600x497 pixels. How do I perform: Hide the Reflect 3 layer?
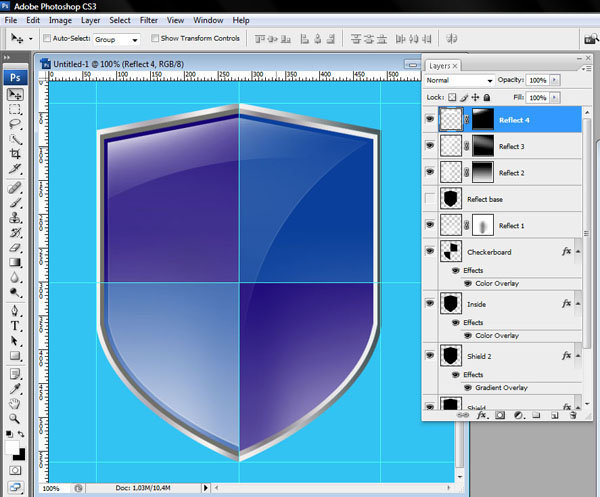[430, 146]
